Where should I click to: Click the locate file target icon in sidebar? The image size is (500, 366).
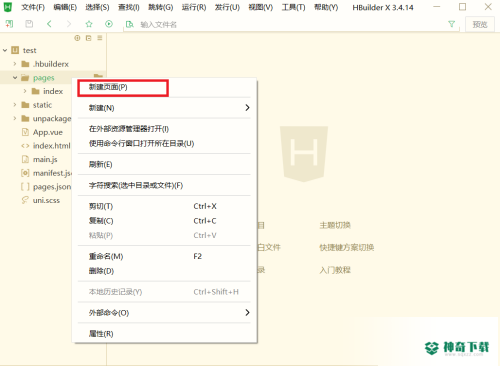click(x=77, y=38)
